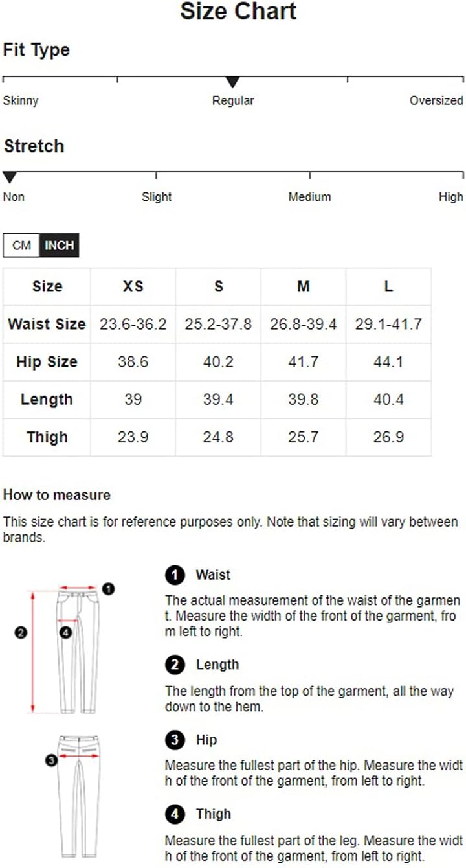Select the XS size column header
Viewport: 466px width, 868px height.
coord(133,286)
